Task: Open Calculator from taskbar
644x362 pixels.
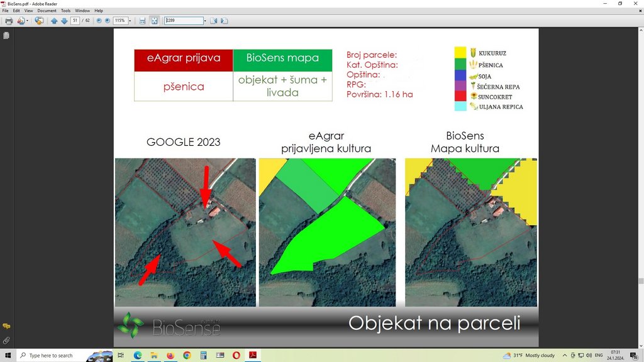Action: pyautogui.click(x=203, y=356)
